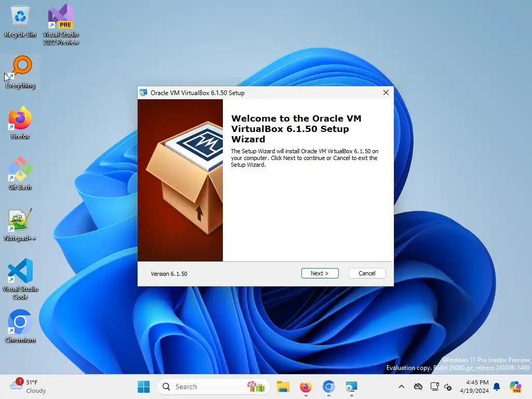Select the Firefox desktop shortcut
This screenshot has height=399, width=532.
[x=20, y=123]
